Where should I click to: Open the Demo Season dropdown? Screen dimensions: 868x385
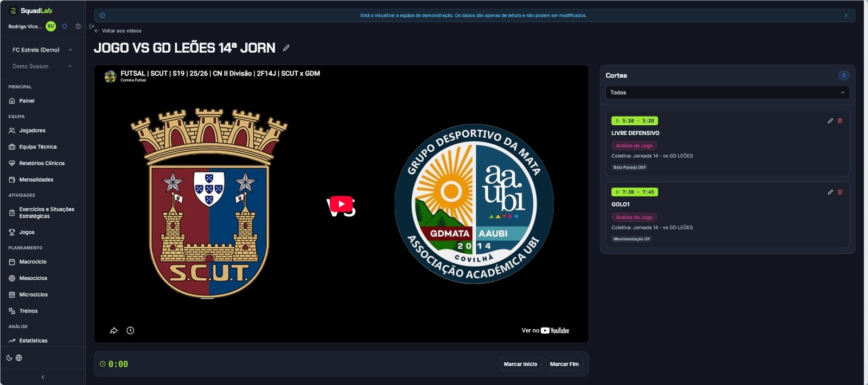pos(42,66)
